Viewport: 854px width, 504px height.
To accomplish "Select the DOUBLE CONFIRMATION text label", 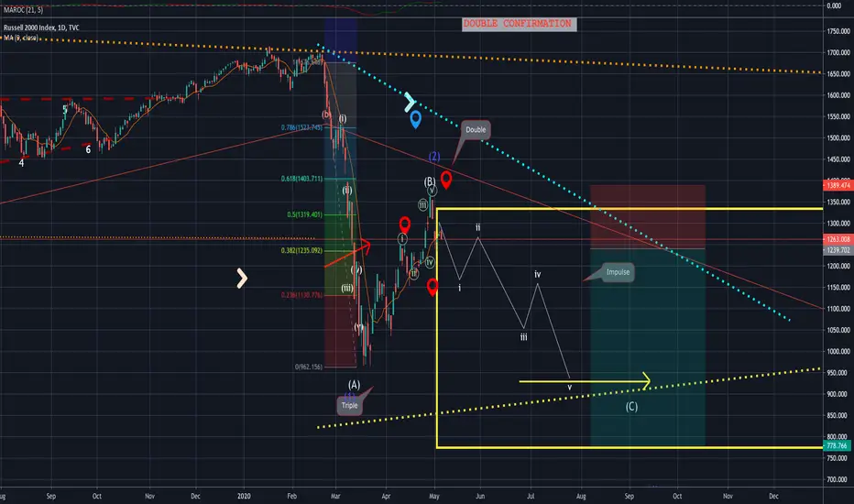I will click(x=519, y=24).
